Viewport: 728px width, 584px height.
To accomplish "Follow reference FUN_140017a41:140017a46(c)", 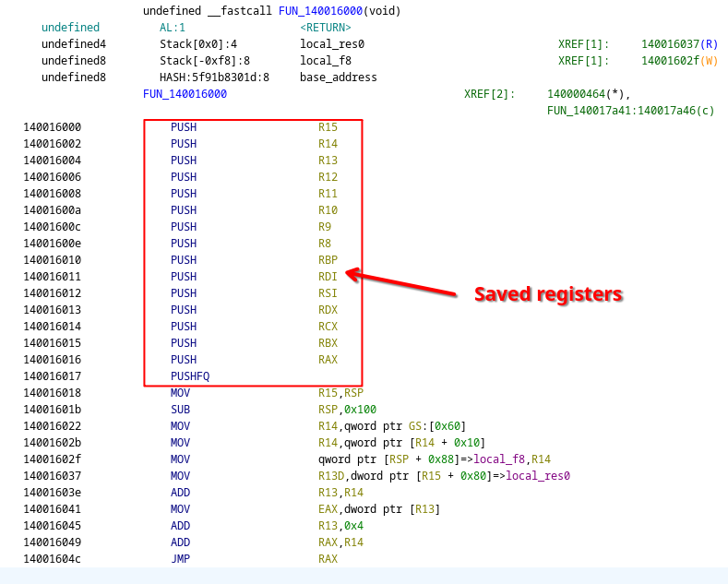I will [x=630, y=111].
